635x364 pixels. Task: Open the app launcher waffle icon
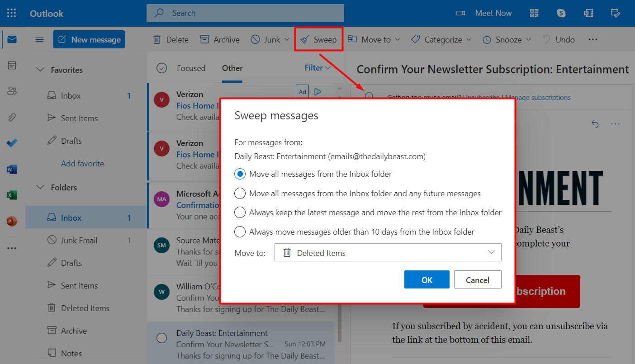click(12, 13)
